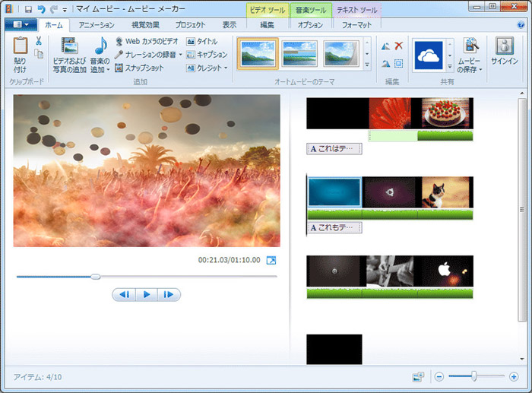Open the help question mark icon

521,25
